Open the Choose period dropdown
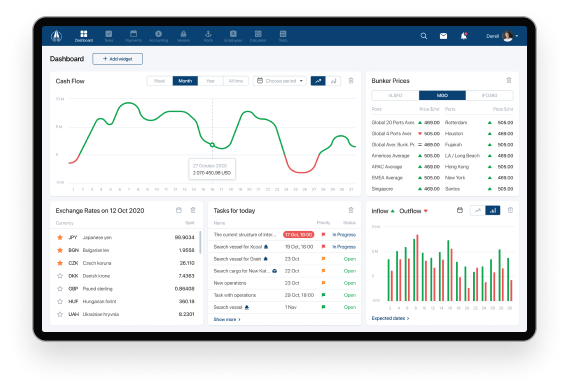569x390 pixels. click(x=280, y=81)
